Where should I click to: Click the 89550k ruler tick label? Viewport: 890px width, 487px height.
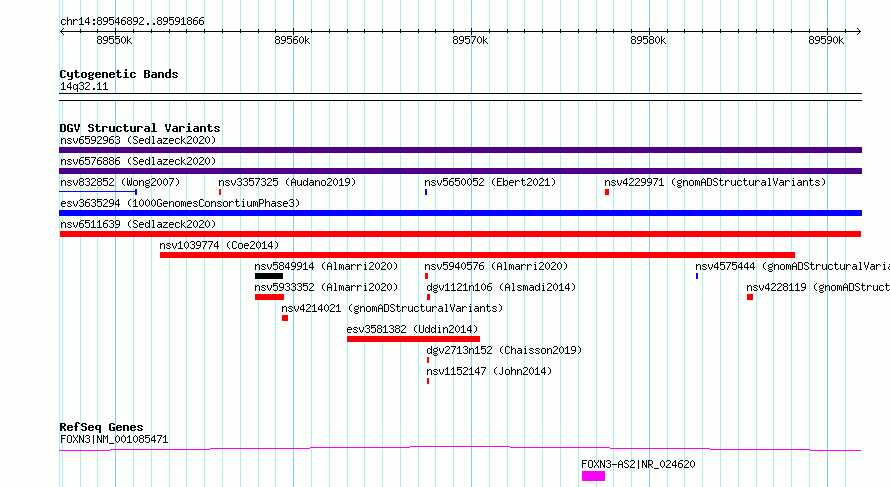point(114,40)
